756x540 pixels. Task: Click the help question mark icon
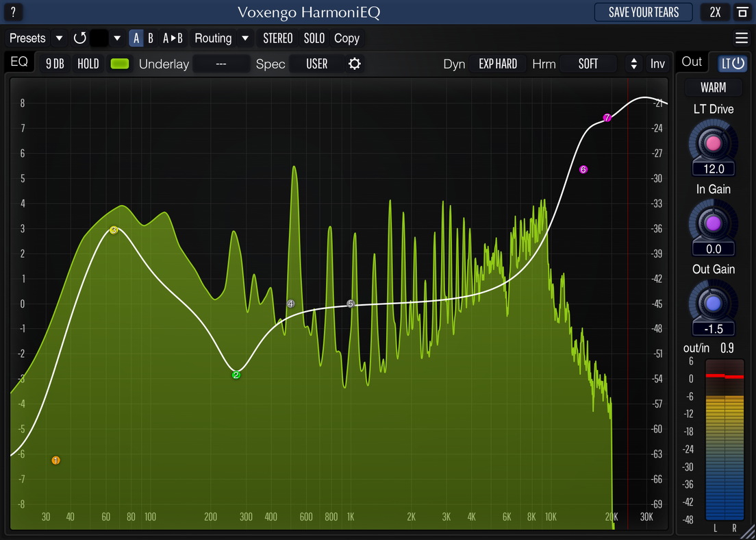click(13, 12)
